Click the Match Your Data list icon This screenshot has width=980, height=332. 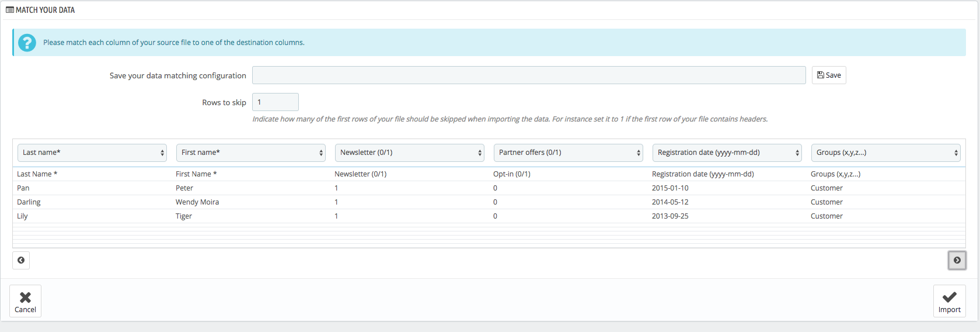click(9, 10)
